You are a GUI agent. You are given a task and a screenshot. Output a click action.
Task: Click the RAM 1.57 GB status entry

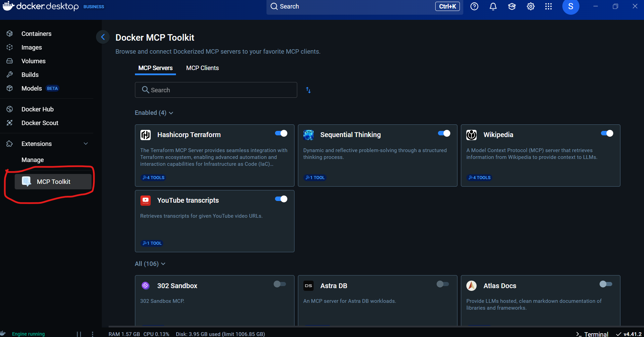pos(124,334)
